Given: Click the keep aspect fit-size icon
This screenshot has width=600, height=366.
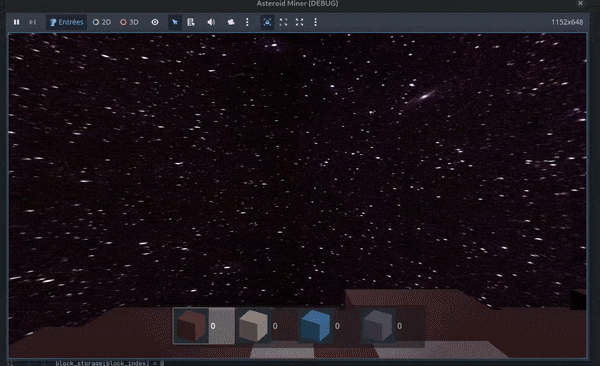Looking at the screenshot, I should click(x=283, y=22).
